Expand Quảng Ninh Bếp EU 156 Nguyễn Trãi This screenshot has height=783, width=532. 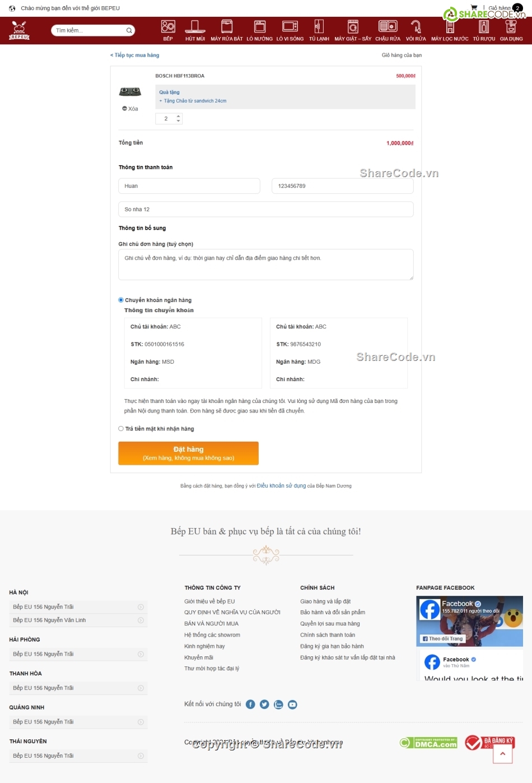(x=78, y=722)
